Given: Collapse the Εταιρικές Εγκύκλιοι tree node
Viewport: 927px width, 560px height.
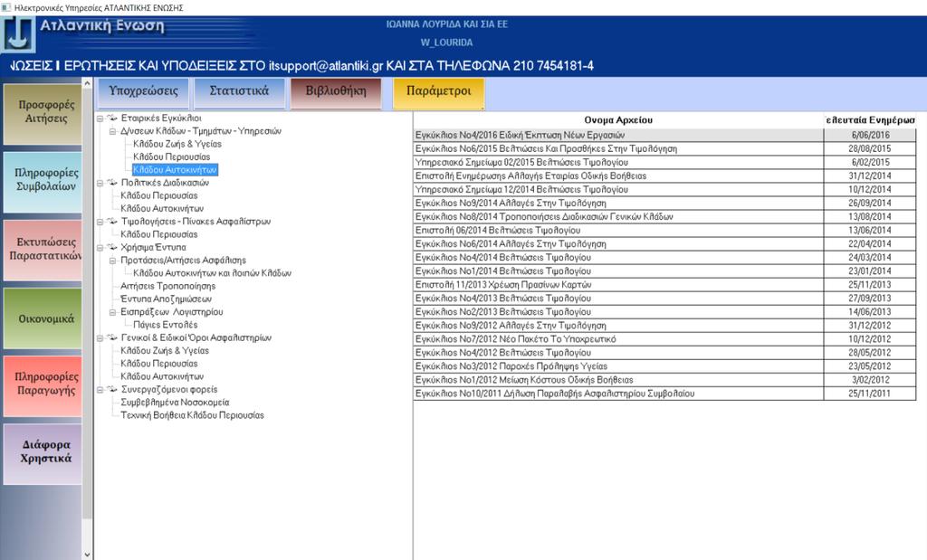Looking at the screenshot, I should tap(100, 119).
